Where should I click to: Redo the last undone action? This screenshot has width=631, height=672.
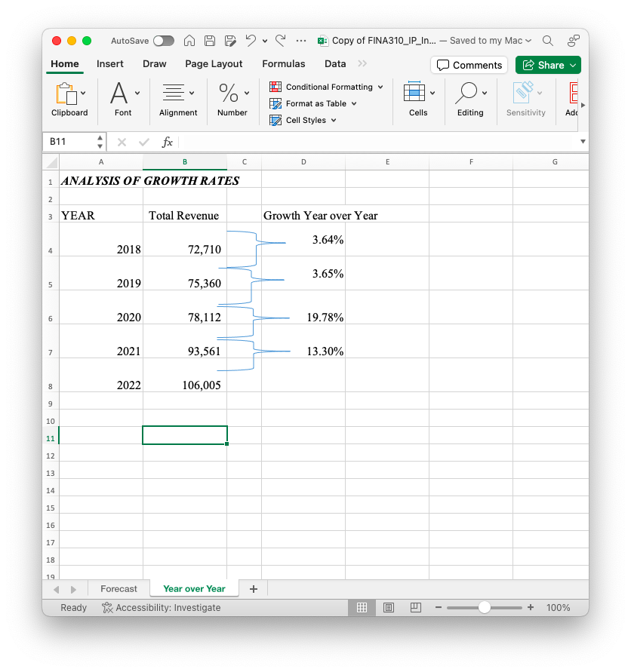coord(281,41)
